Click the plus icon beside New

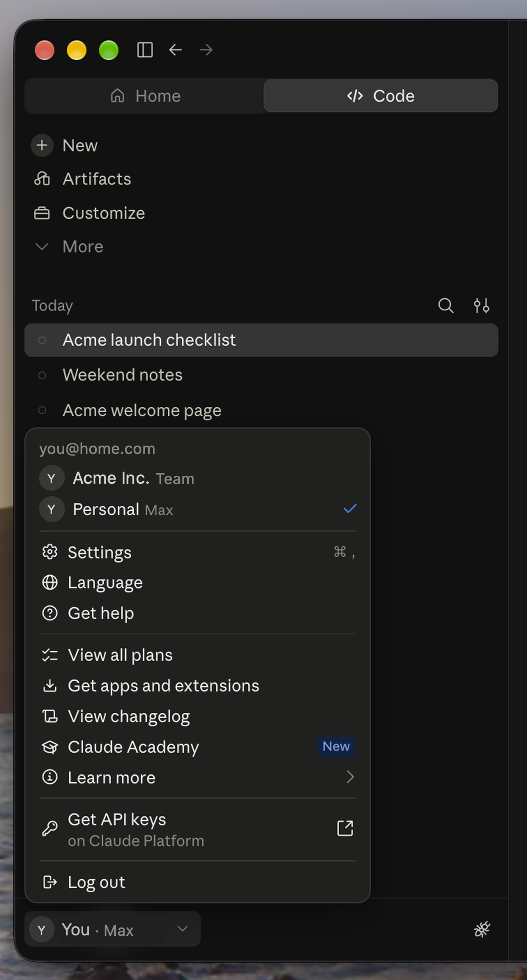[x=42, y=145]
